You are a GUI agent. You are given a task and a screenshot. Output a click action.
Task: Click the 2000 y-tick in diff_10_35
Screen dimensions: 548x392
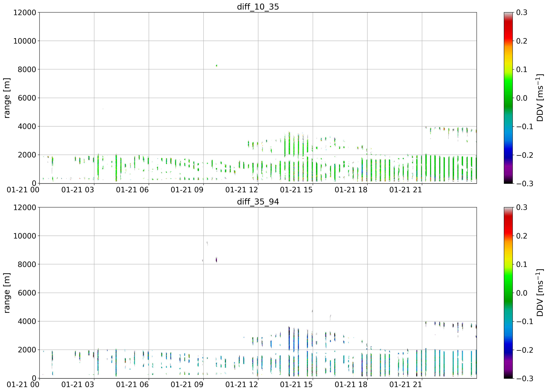[x=27, y=155]
